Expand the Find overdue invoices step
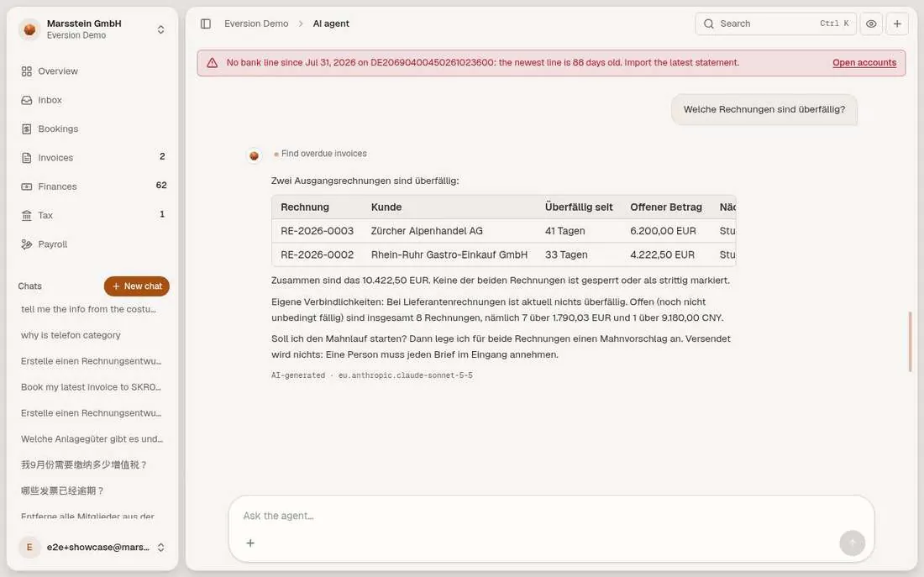Screen dimensions: 924x577 321,153
